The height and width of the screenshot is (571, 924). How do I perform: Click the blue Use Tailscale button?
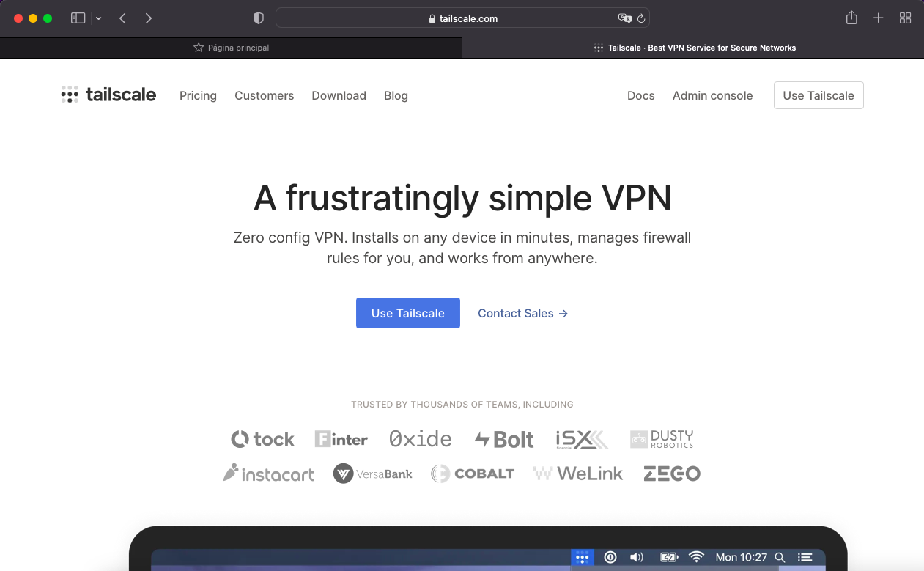[x=408, y=313]
